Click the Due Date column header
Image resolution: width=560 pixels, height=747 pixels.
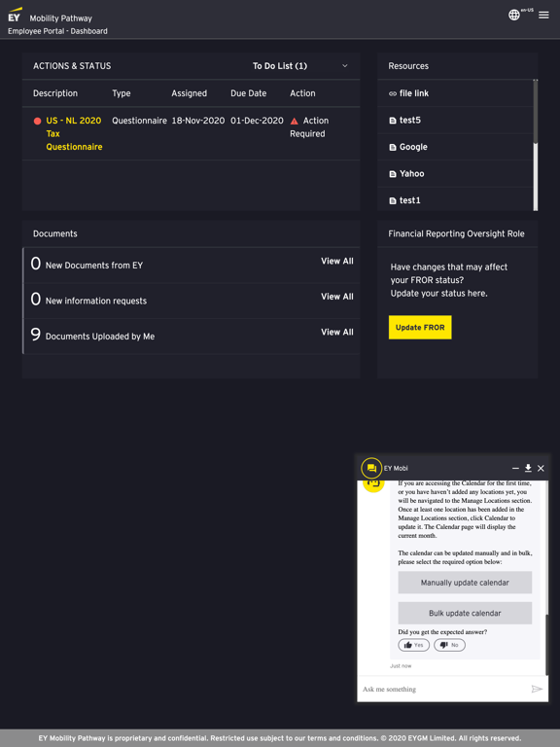pos(249,93)
